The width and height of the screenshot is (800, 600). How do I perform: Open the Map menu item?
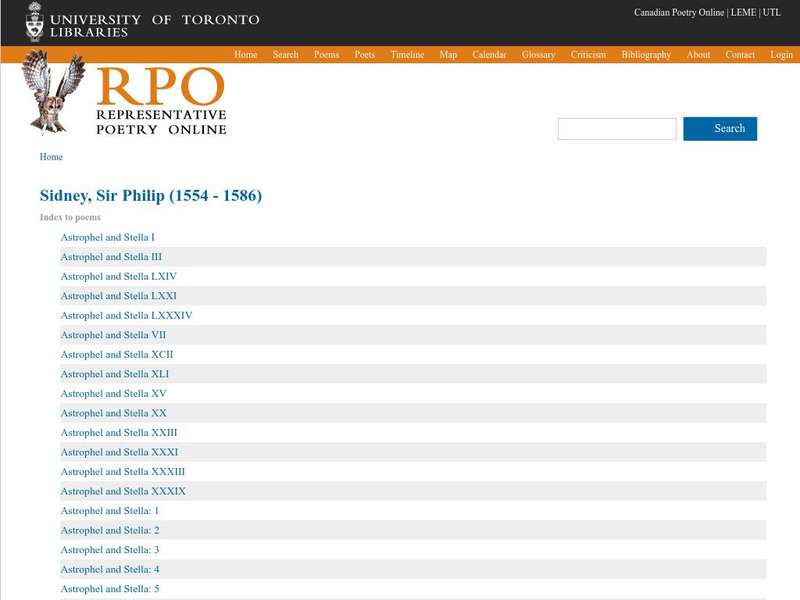click(x=448, y=55)
